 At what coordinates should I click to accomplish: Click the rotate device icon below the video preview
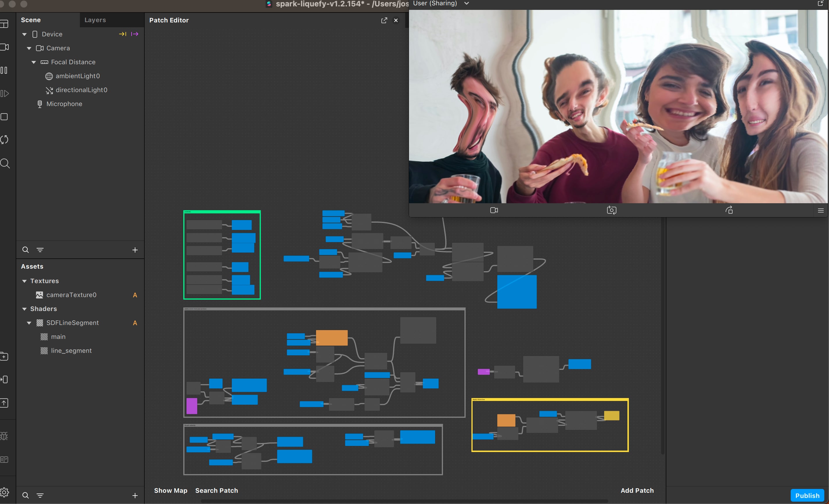pos(730,210)
